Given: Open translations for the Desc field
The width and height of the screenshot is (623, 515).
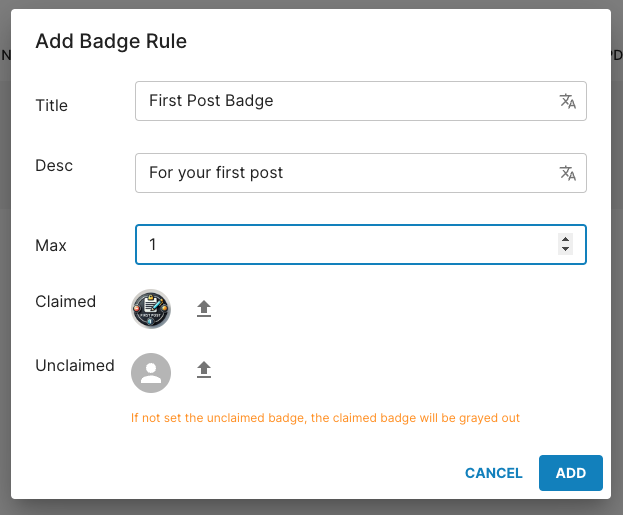Looking at the screenshot, I should [567, 173].
